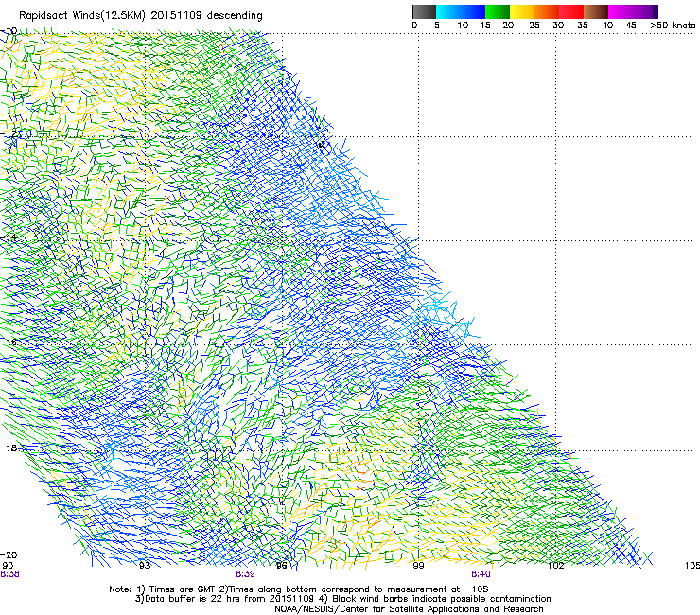Click the 'Data buffer is 22 hrs' note line

click(x=342, y=599)
